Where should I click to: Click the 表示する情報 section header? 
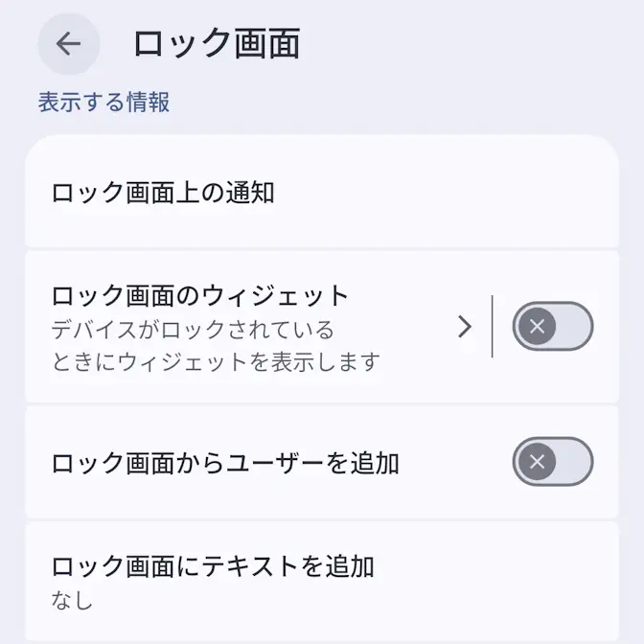(x=104, y=103)
